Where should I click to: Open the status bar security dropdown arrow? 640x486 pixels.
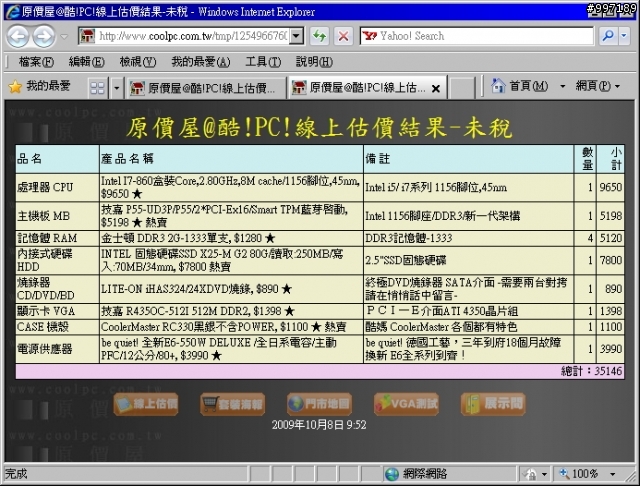click(544, 474)
